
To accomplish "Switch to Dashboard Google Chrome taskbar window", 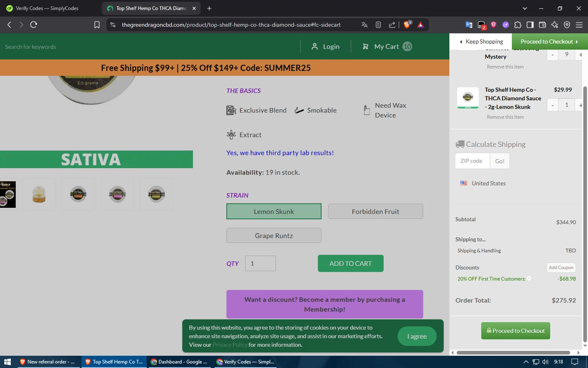I will point(180,362).
